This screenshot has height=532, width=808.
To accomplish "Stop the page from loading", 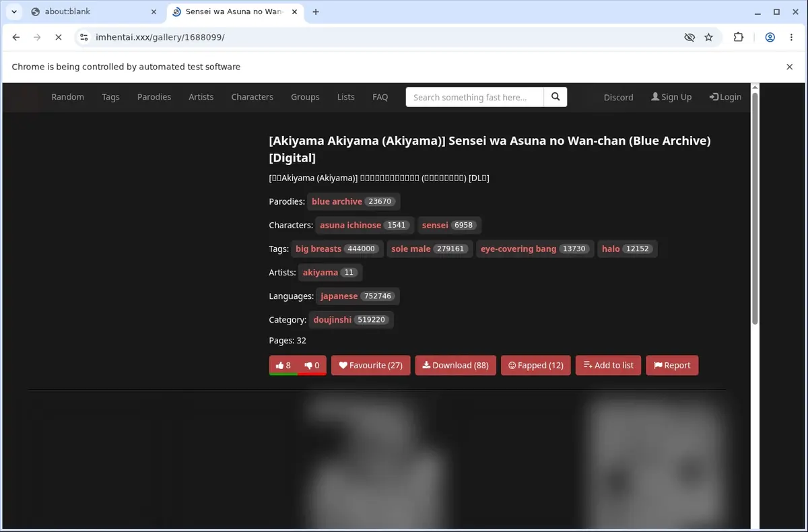I will pos(58,38).
